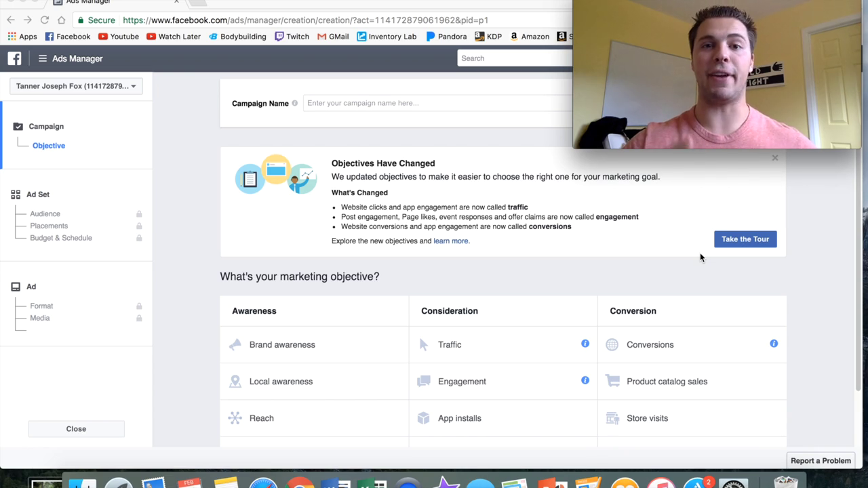This screenshot has height=488, width=868.
Task: Open the Format step in the sidebar
Action: click(41, 306)
